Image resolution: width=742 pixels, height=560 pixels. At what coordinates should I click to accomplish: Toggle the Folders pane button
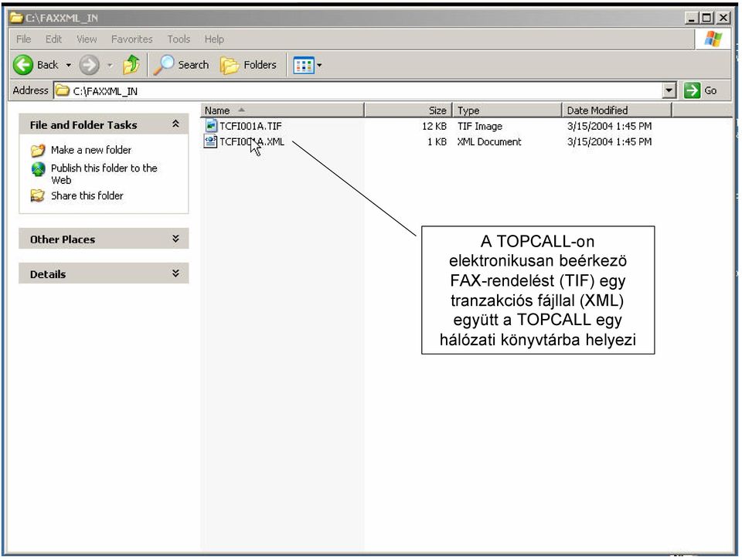[x=248, y=65]
